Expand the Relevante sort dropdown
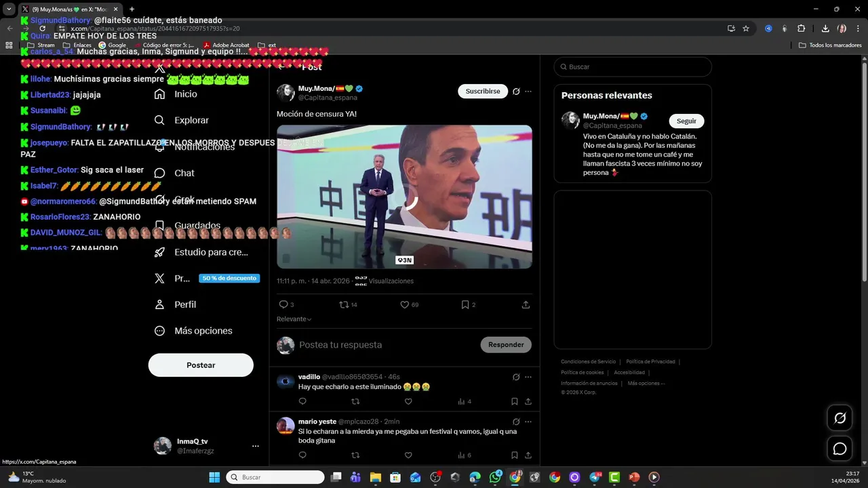Viewport: 868px width, 488px height. (294, 319)
